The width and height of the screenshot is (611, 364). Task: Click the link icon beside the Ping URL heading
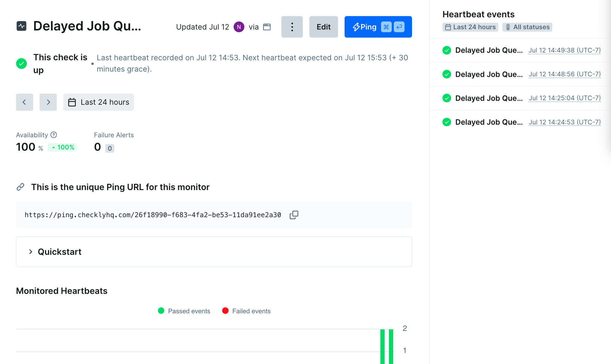(20, 187)
